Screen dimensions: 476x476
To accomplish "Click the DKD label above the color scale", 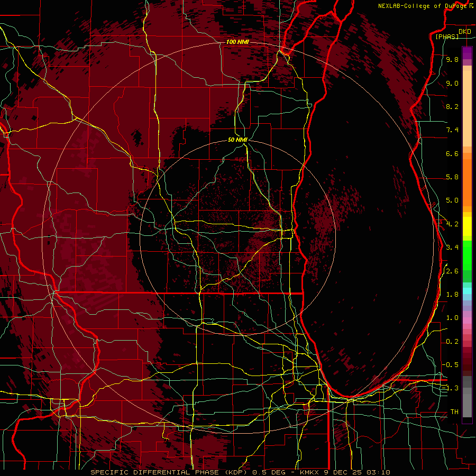I will click(x=464, y=32).
